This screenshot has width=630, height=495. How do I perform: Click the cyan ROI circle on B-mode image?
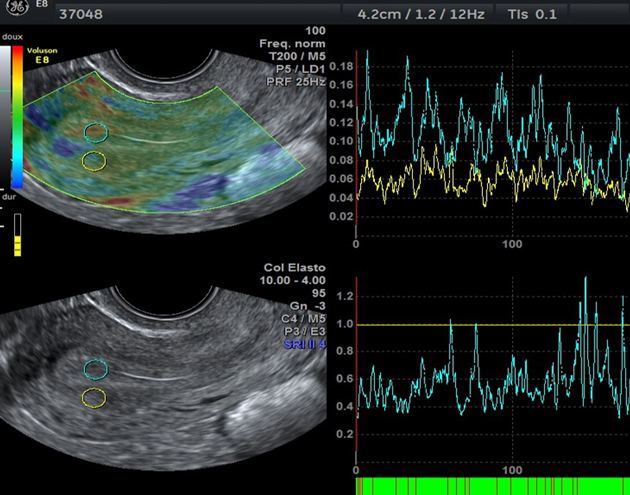94,369
